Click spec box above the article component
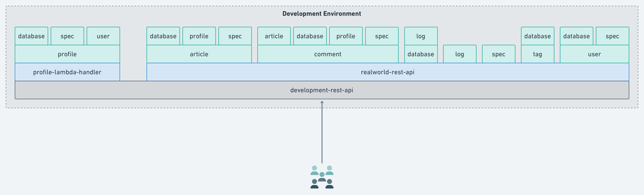Screen dimensions: 644x195 pos(235,36)
